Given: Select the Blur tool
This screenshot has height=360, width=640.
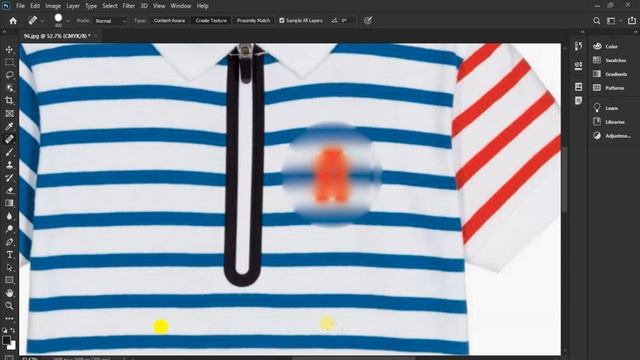Looking at the screenshot, I should pyautogui.click(x=9, y=216).
